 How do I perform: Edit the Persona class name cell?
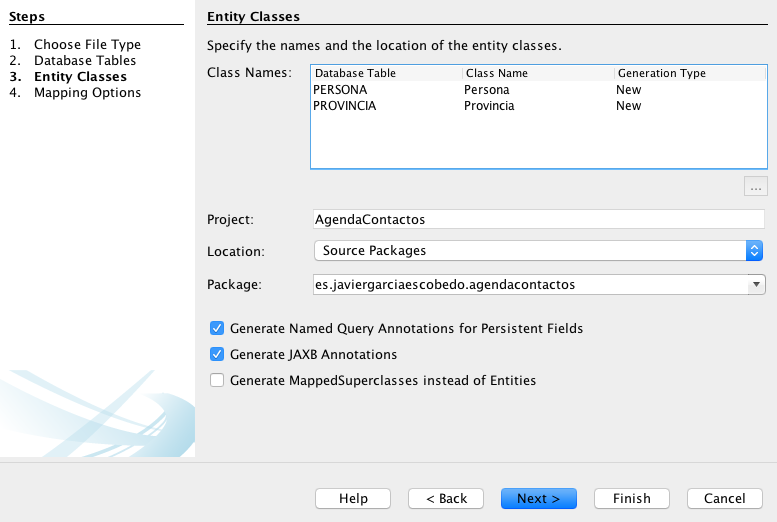coord(487,90)
